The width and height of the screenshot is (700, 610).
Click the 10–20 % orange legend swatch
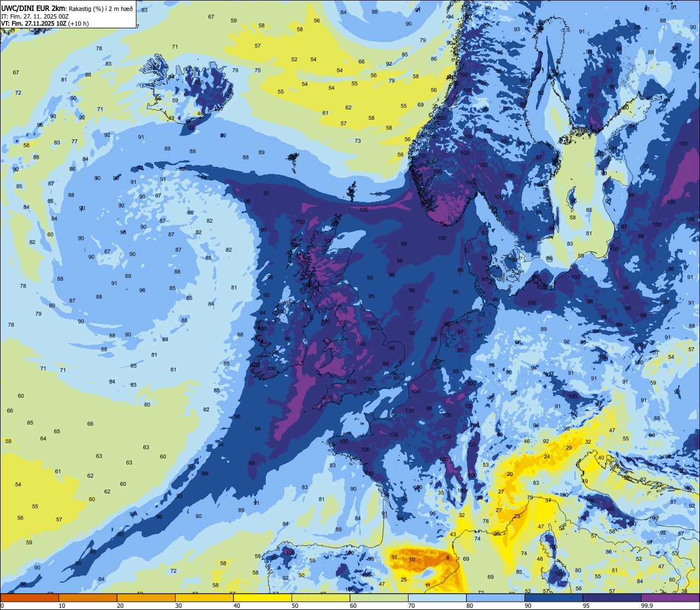point(87,598)
